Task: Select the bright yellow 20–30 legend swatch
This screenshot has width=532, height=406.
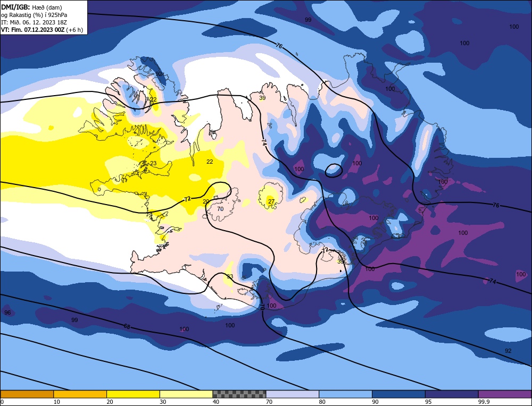Action: (134, 394)
